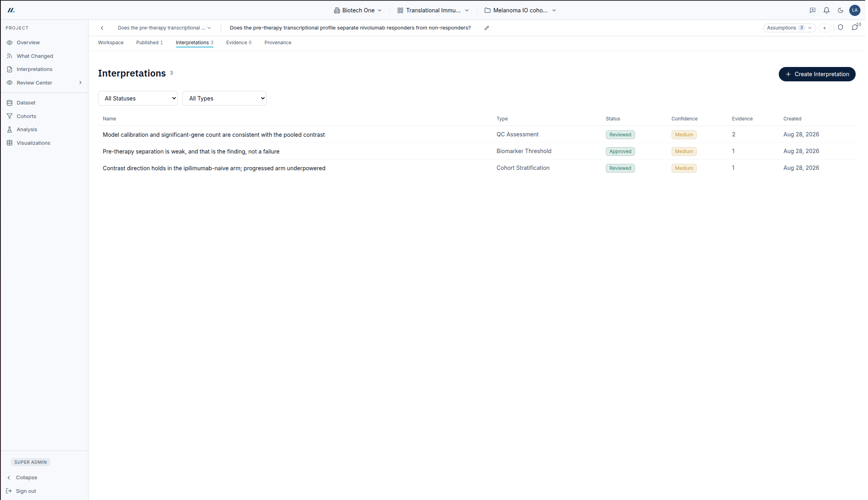Open the question selector dropdown
The height and width of the screenshot is (500, 868).
point(164,28)
